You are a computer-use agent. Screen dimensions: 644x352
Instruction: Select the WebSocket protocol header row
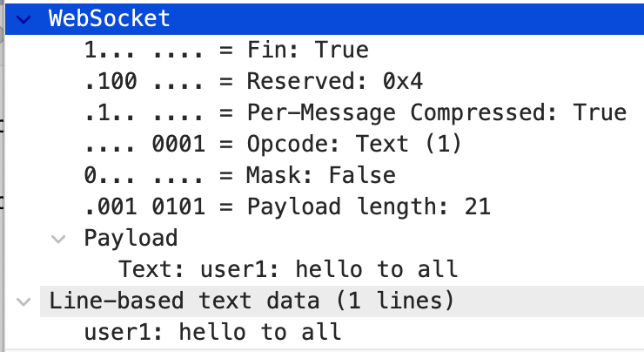pos(110,17)
